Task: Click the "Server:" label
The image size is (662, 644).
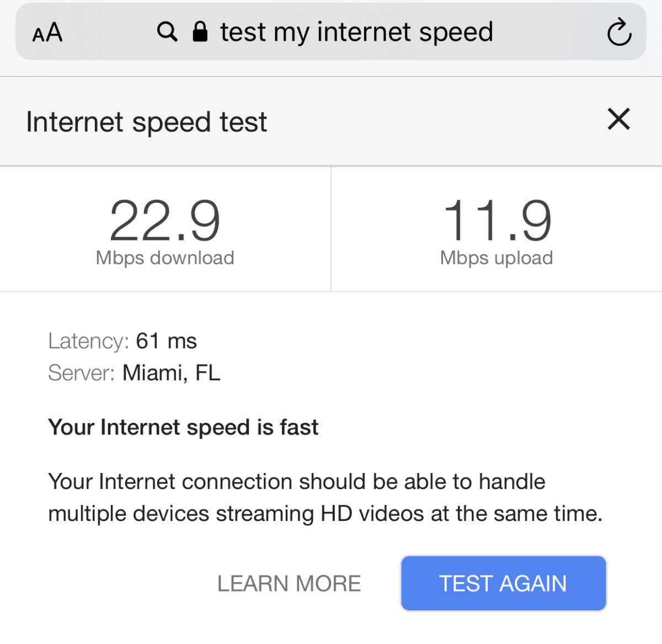Action: coord(81,373)
